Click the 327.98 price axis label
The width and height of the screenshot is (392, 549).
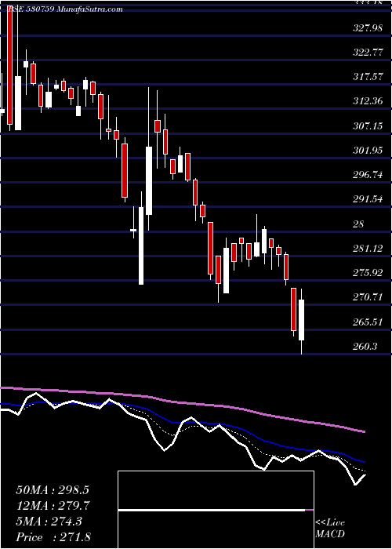368,28
